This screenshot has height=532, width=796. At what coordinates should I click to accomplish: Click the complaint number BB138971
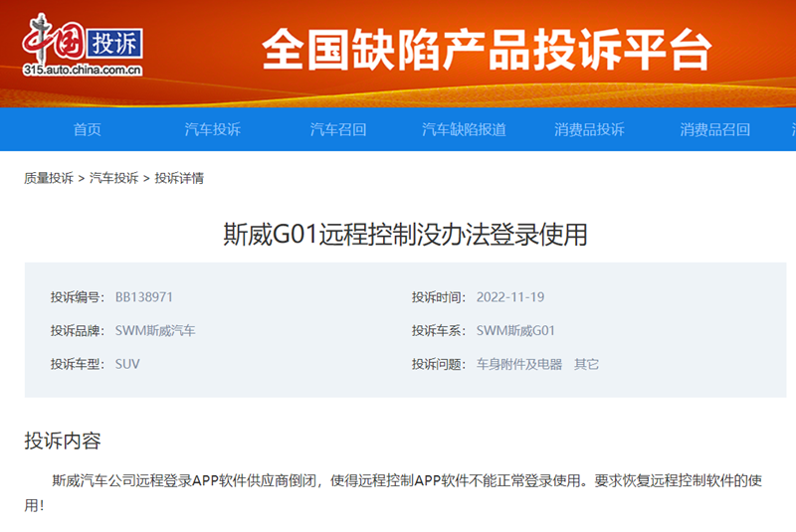(144, 296)
